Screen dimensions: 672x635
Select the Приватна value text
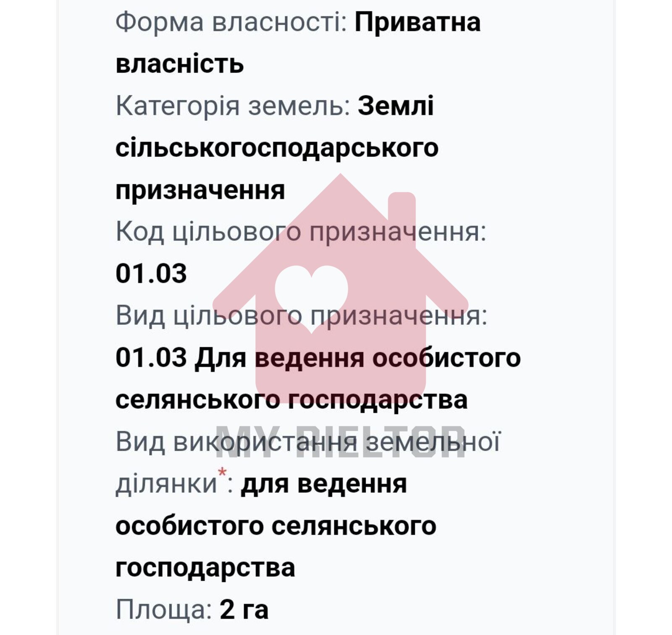coord(417,22)
